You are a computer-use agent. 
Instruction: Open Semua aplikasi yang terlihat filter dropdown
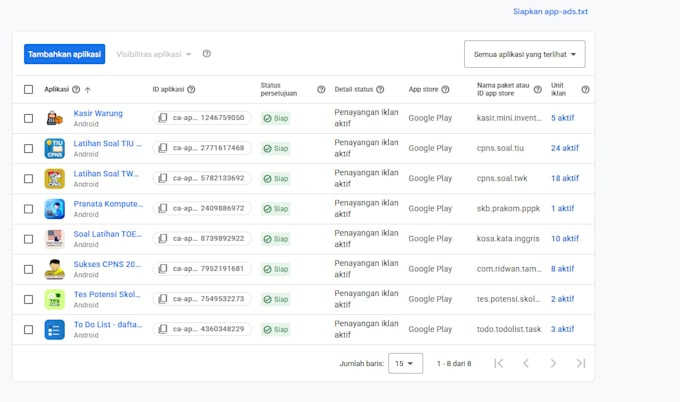(x=525, y=54)
